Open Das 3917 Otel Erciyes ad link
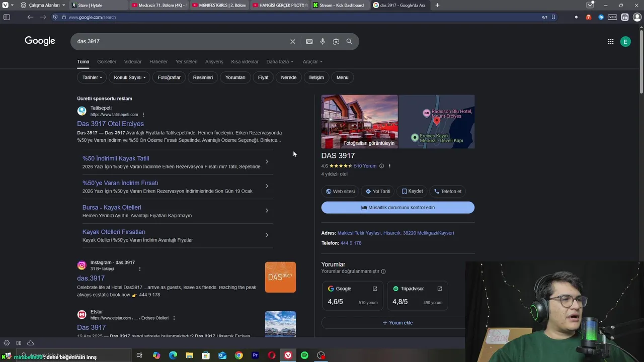The width and height of the screenshot is (644, 362). [x=110, y=124]
